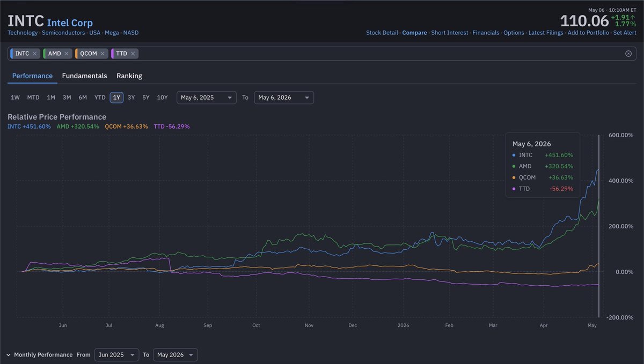Click the QCOM orange dot in tooltip
The height and width of the screenshot is (364, 644).
point(515,177)
